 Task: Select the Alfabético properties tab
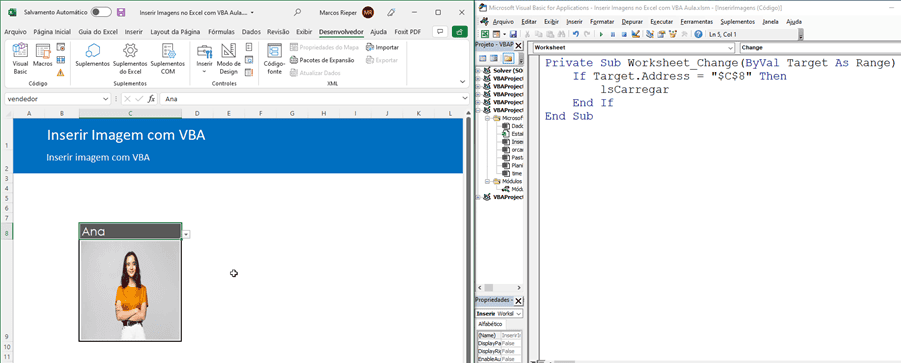coord(490,325)
